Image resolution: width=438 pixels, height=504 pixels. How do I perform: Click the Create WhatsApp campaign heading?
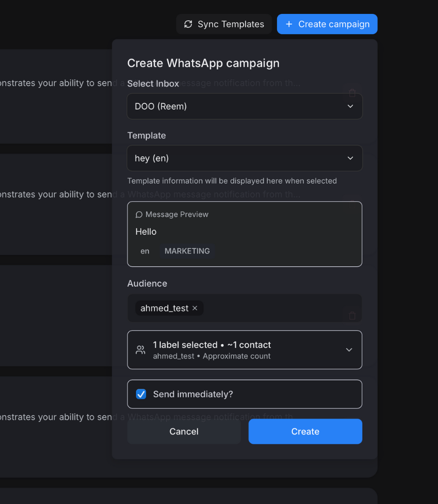(203, 63)
